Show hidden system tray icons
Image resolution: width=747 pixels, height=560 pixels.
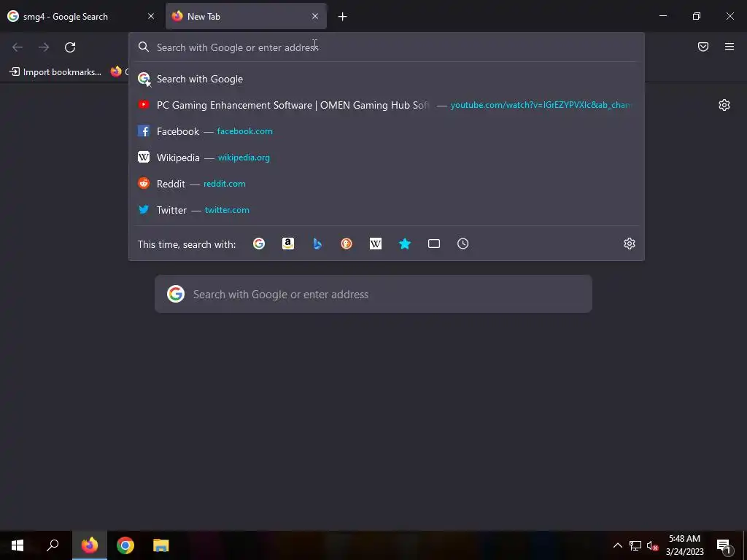pyautogui.click(x=617, y=545)
